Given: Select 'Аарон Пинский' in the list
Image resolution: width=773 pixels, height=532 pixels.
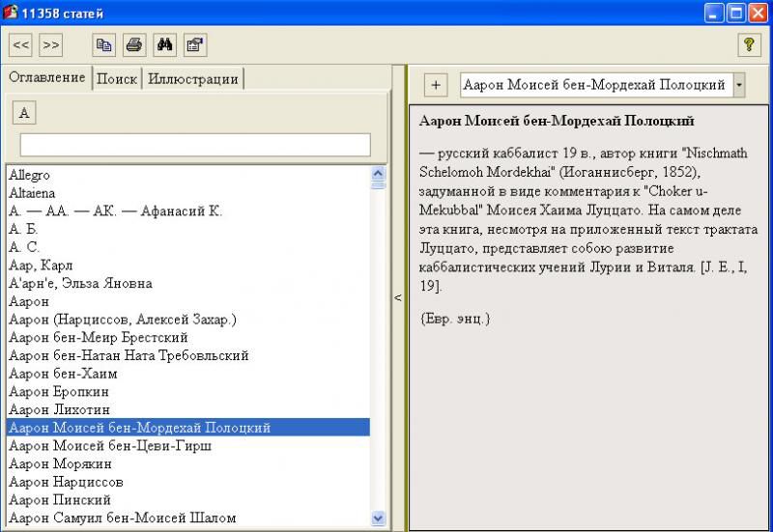Looking at the screenshot, I should [x=60, y=500].
